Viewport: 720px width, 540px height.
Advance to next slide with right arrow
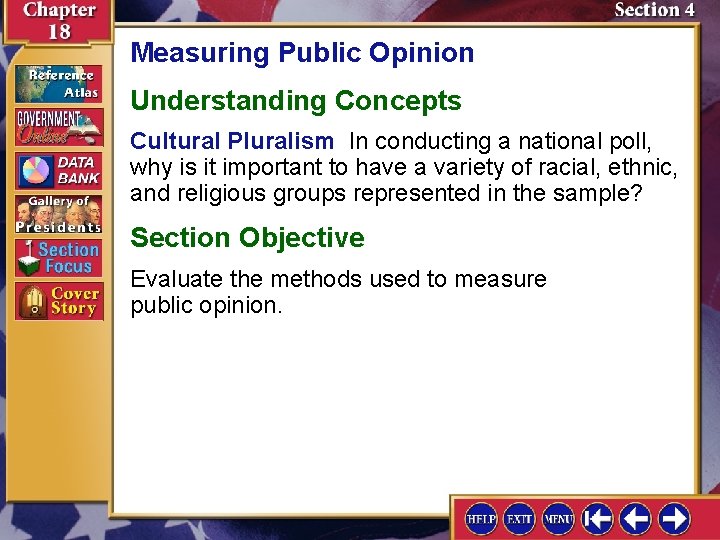(674, 519)
